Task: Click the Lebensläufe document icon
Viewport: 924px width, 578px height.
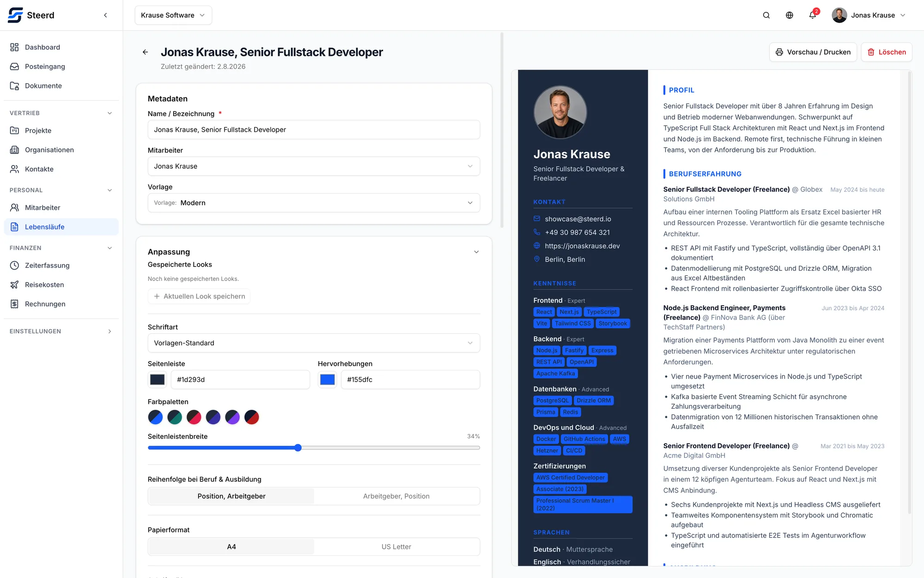Action: [15, 227]
